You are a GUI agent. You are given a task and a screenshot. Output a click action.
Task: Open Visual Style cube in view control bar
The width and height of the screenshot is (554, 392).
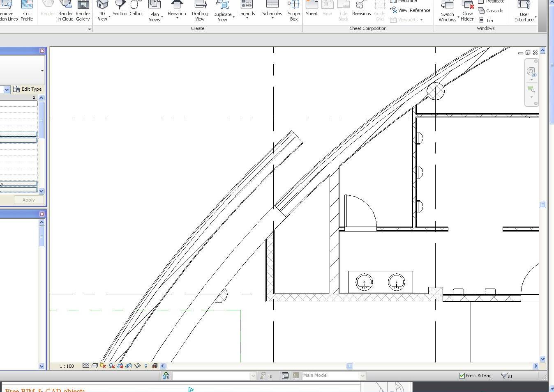tap(95, 366)
